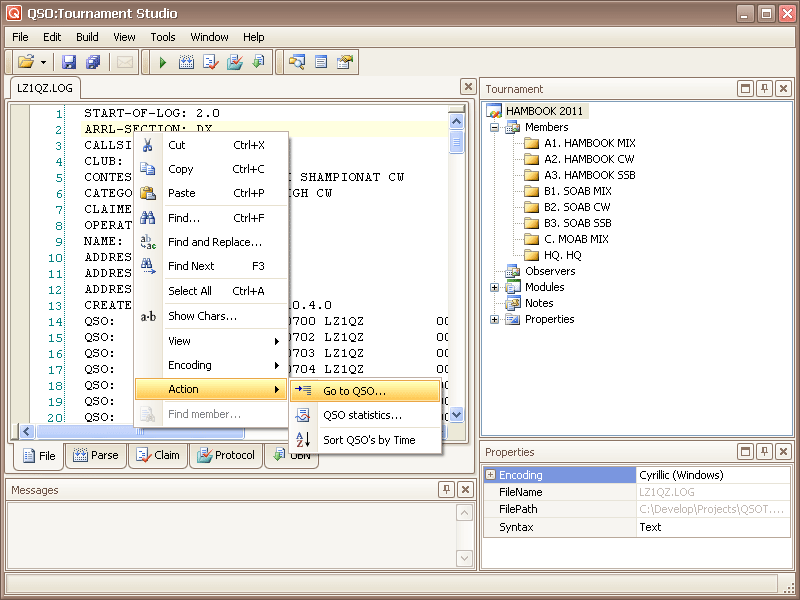Switch to the Parse tab
This screenshot has height=600, width=800.
point(96,456)
